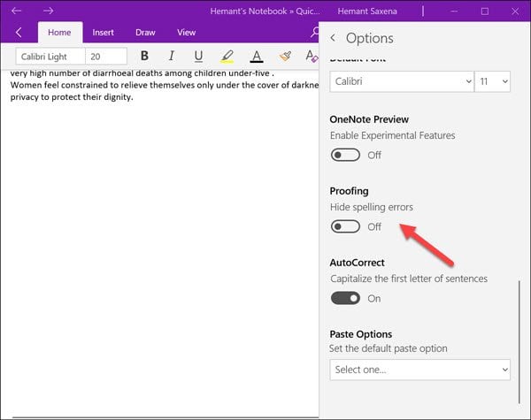Click the Hemant Saxena account name

click(x=367, y=11)
